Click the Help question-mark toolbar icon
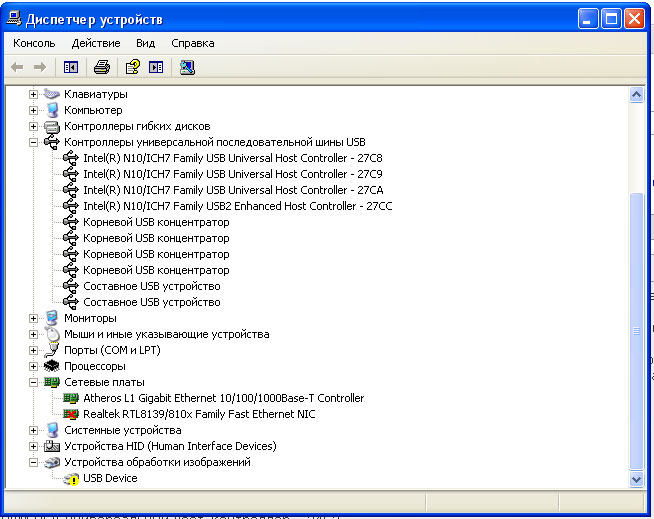 [131, 67]
